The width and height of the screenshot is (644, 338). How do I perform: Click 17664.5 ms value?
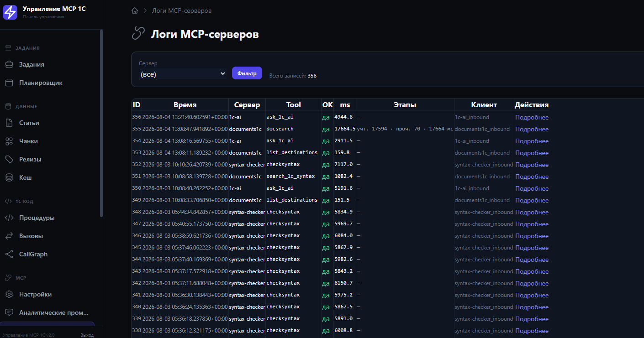click(345, 129)
